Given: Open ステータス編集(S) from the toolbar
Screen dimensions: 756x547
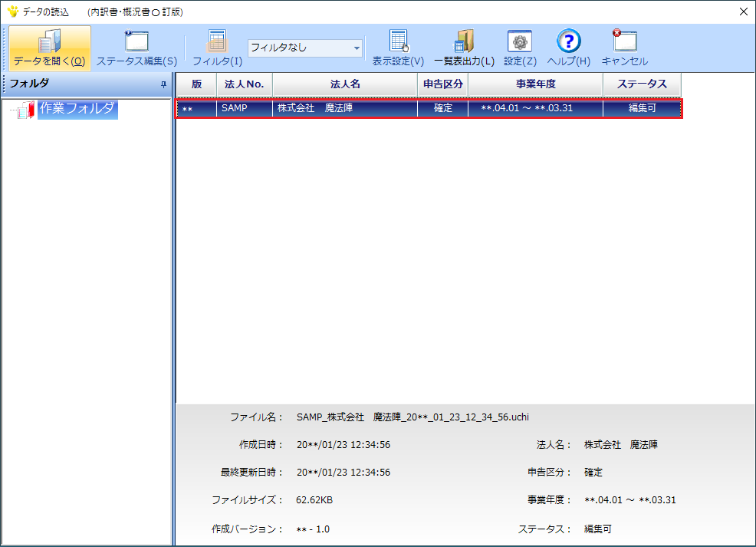Looking at the screenshot, I should (137, 48).
